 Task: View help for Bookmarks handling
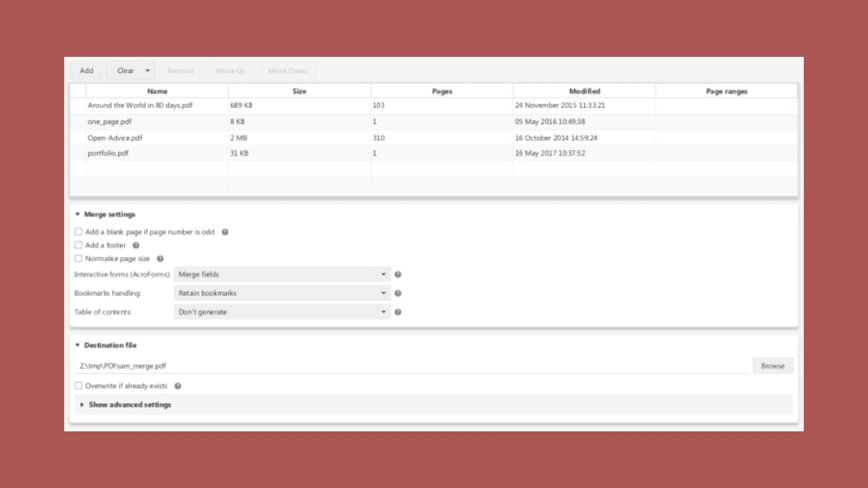[398, 293]
